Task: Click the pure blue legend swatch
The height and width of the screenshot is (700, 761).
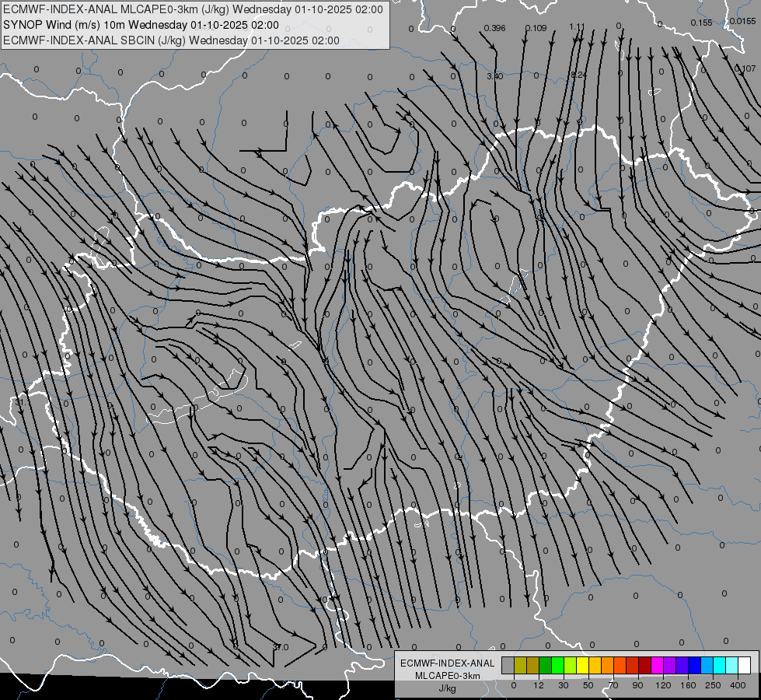Action: [694, 665]
